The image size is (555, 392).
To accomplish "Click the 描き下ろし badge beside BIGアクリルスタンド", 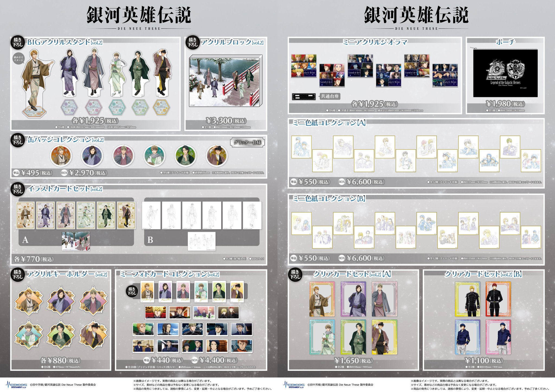I will 18,43.
